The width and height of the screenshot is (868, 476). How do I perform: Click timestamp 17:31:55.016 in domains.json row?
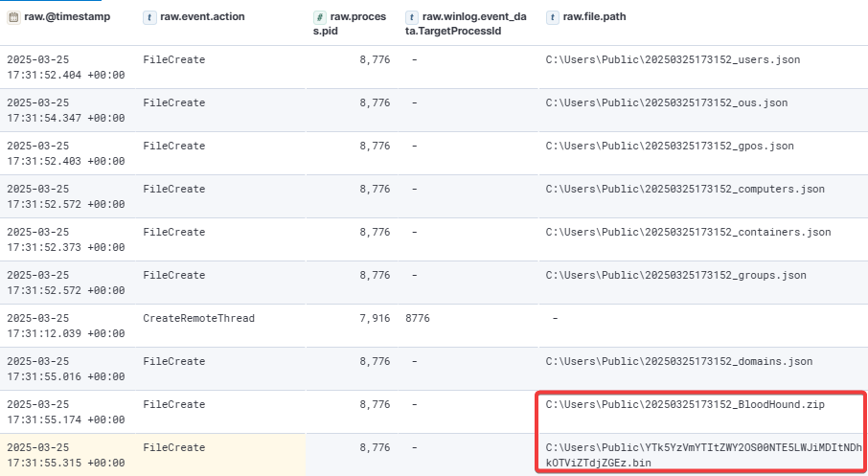[66, 369]
